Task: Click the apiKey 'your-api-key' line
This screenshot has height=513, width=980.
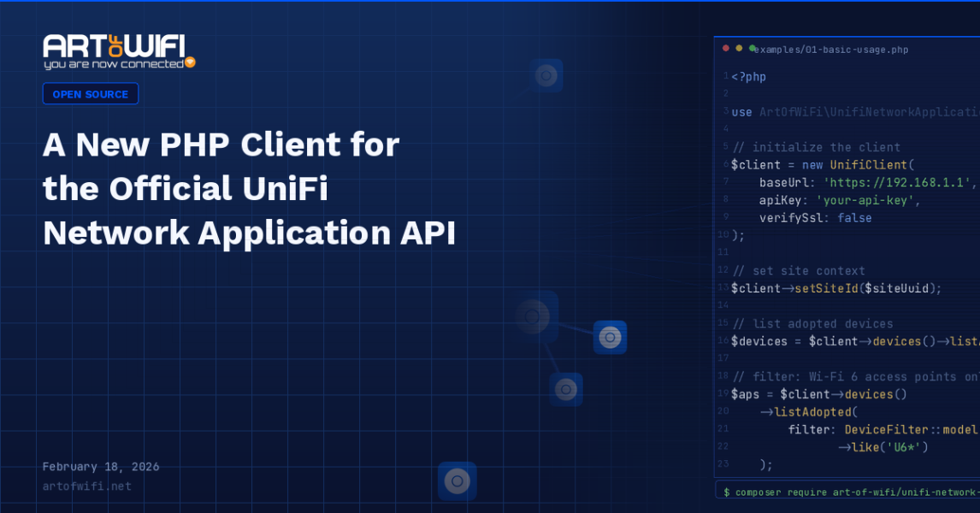Action: pyautogui.click(x=840, y=200)
